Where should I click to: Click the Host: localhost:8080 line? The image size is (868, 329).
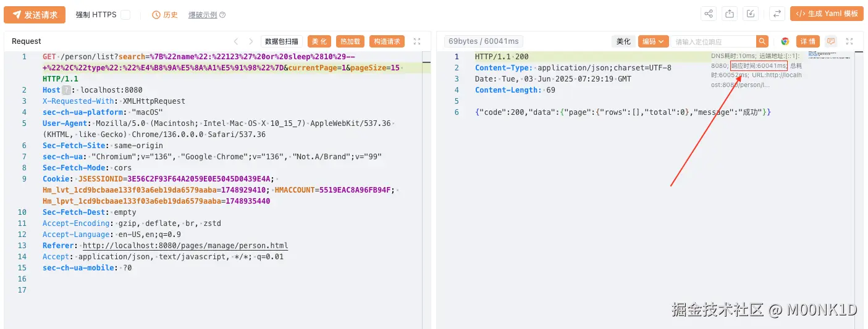click(92, 90)
